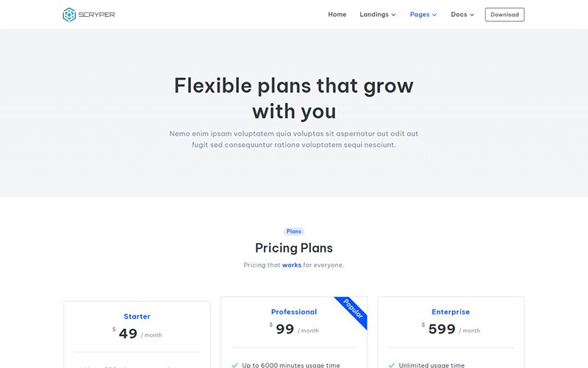Select the Professional plan title
The width and height of the screenshot is (588, 368).
click(294, 312)
